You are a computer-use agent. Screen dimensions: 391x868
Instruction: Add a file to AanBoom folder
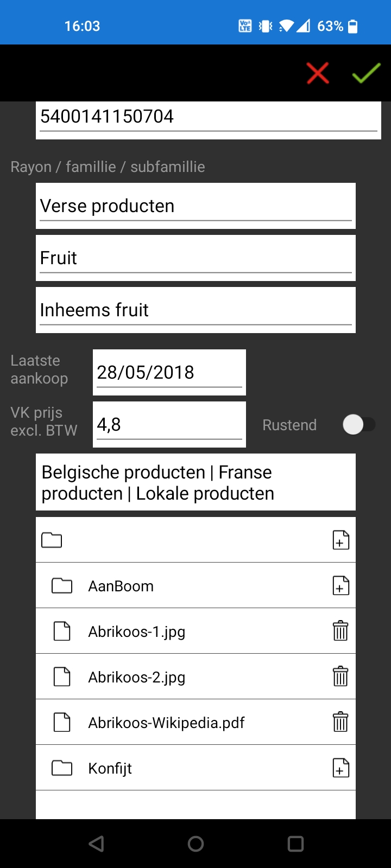(x=340, y=586)
